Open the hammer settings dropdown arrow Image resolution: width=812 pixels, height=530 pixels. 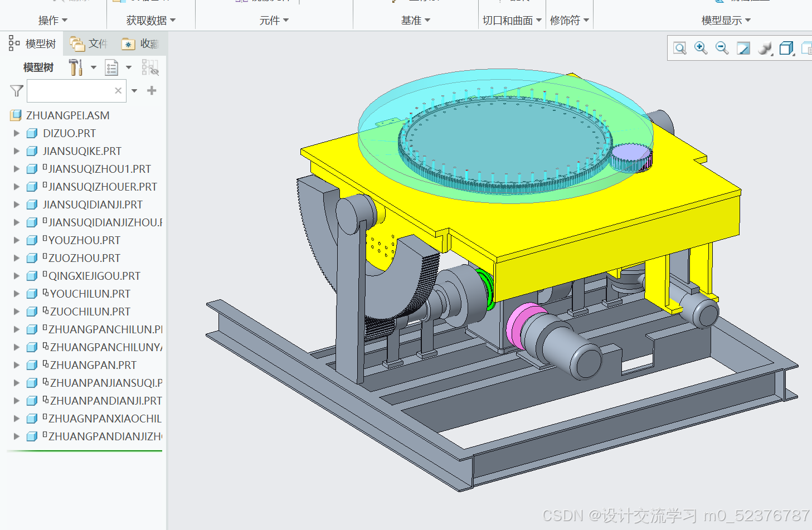point(94,67)
